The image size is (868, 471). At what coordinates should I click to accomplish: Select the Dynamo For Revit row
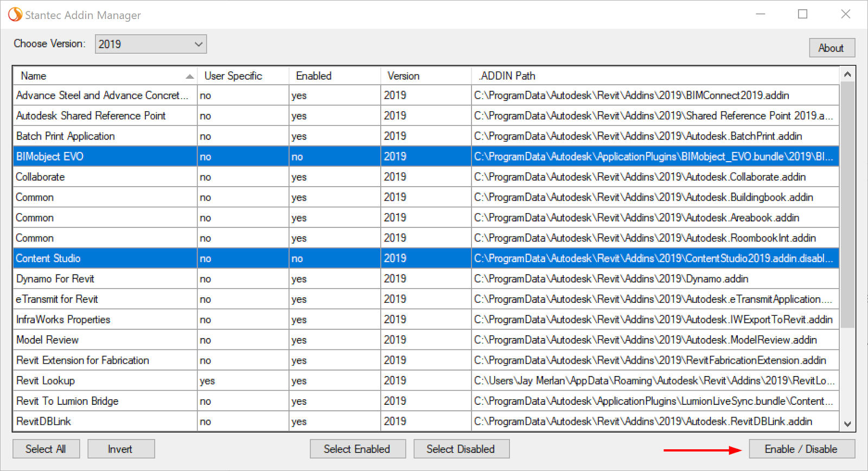[426, 279]
